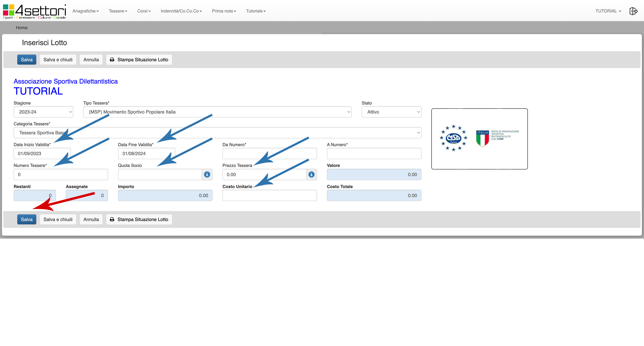
Task: Click the top Salva button
Action: coord(27,60)
